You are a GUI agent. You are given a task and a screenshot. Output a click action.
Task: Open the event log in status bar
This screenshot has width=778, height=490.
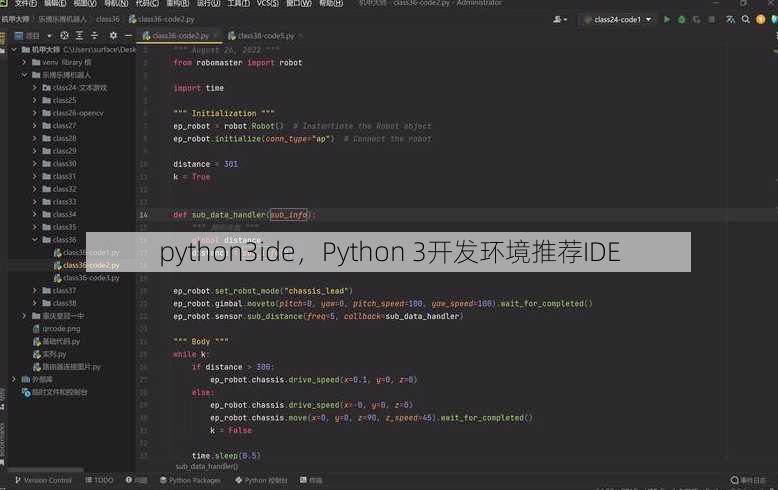(x=748, y=480)
